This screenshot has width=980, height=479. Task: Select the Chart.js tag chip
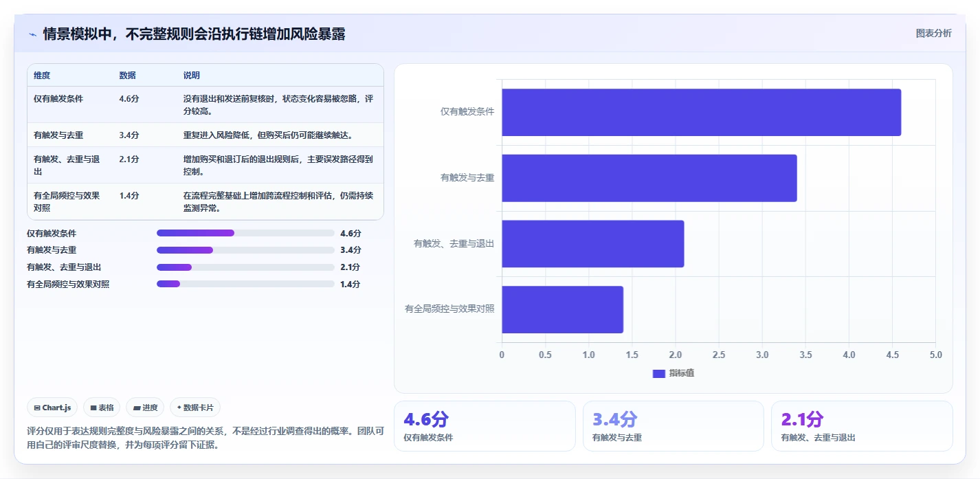click(53, 408)
